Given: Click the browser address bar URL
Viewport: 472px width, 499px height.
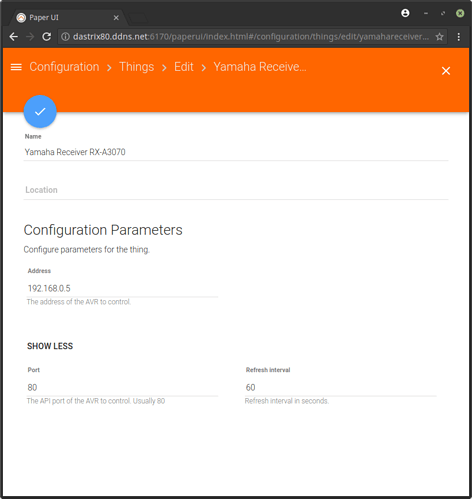Looking at the screenshot, I should click(x=251, y=37).
